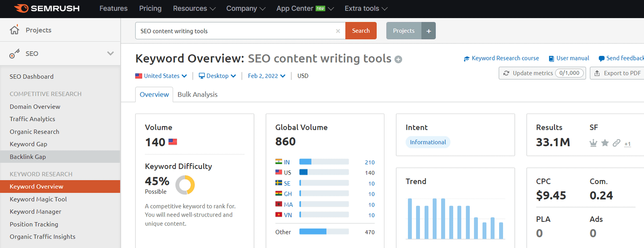
Task: Change device from Desktop dropdown
Action: (x=217, y=76)
